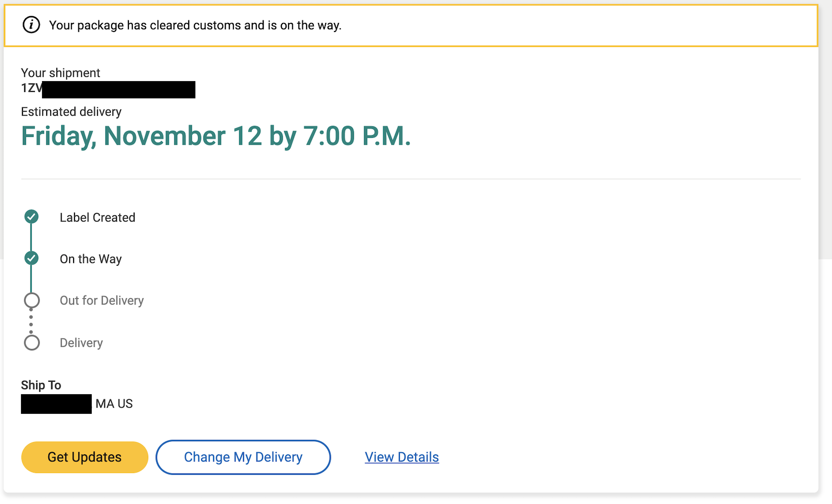Click the Estimated delivery label
Image resolution: width=832 pixels, height=504 pixels.
71,112
